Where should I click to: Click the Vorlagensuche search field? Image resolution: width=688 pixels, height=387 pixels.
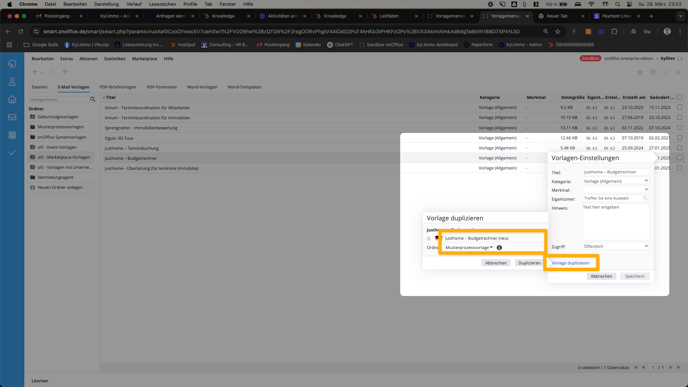point(58,100)
